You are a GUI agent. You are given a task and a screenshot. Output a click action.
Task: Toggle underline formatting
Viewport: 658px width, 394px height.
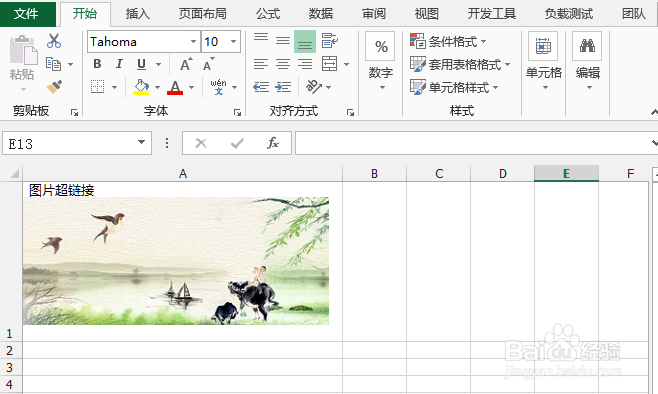click(141, 64)
